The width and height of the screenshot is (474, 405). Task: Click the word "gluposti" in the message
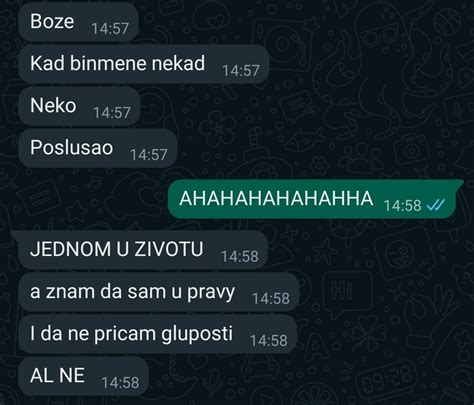coord(197,334)
